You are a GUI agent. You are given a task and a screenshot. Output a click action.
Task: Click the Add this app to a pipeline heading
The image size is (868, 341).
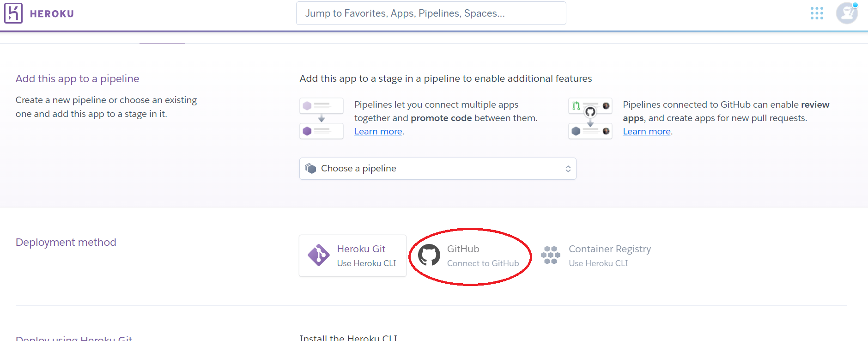[x=77, y=79]
